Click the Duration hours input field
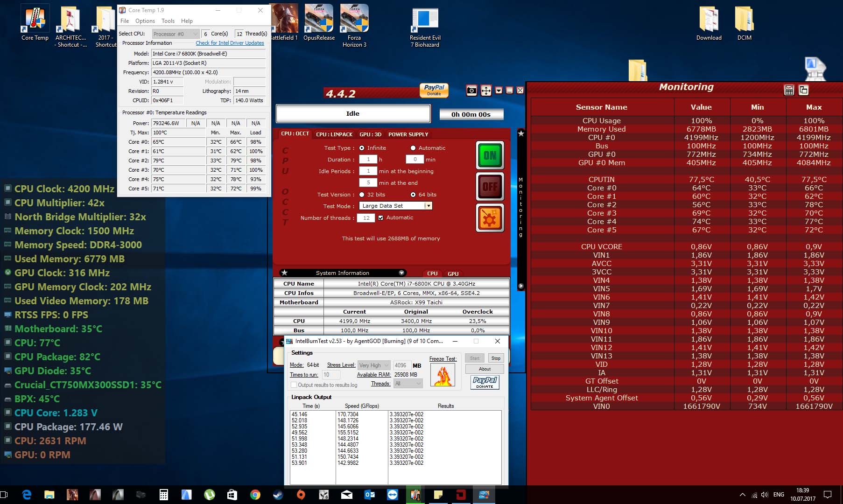 click(x=368, y=160)
